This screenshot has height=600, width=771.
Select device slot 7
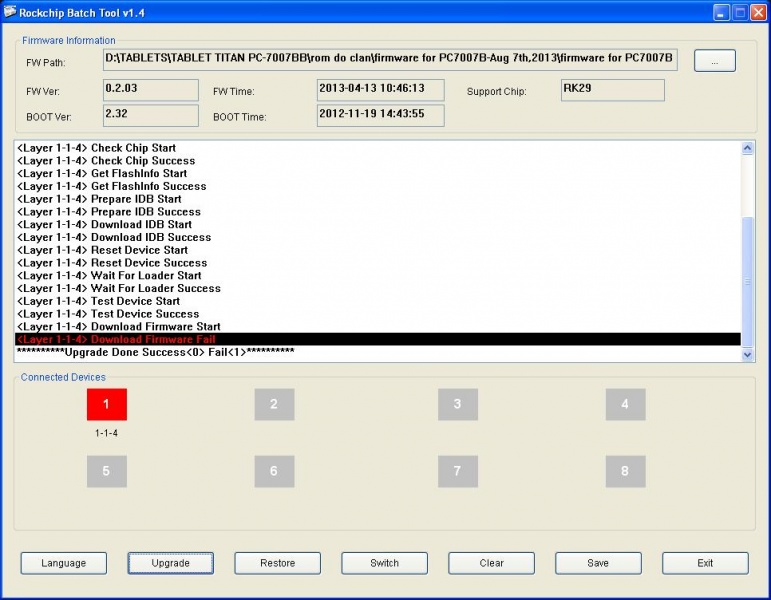457,471
